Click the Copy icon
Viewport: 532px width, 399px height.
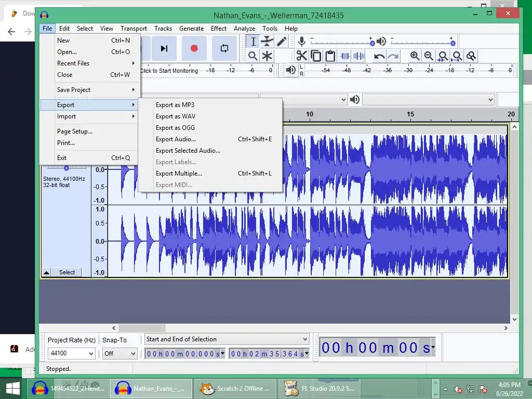pyautogui.click(x=315, y=56)
